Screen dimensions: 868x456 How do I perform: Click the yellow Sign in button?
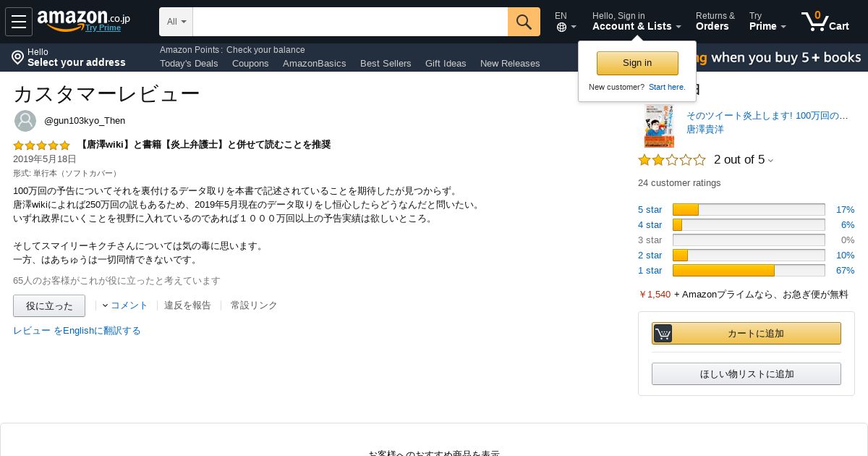pyautogui.click(x=637, y=63)
